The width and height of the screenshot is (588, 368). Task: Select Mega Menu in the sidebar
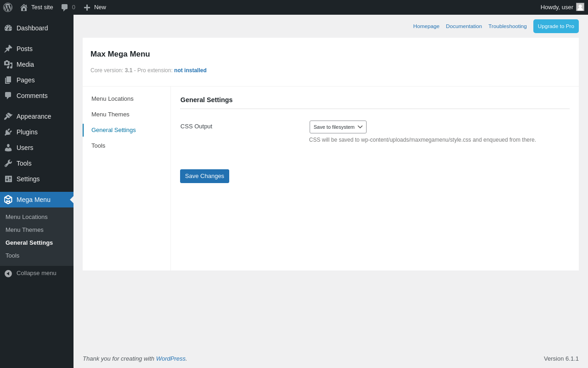point(37,200)
